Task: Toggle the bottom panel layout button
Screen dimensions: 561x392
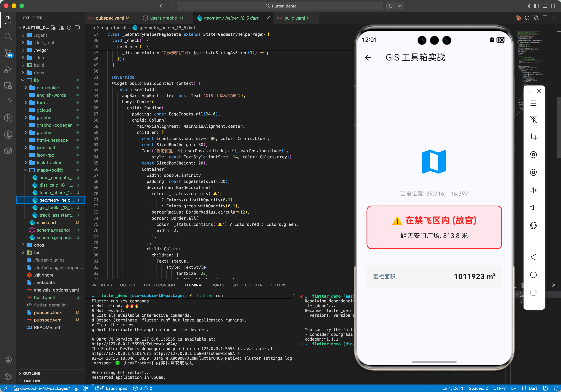Action: tap(545, 6)
